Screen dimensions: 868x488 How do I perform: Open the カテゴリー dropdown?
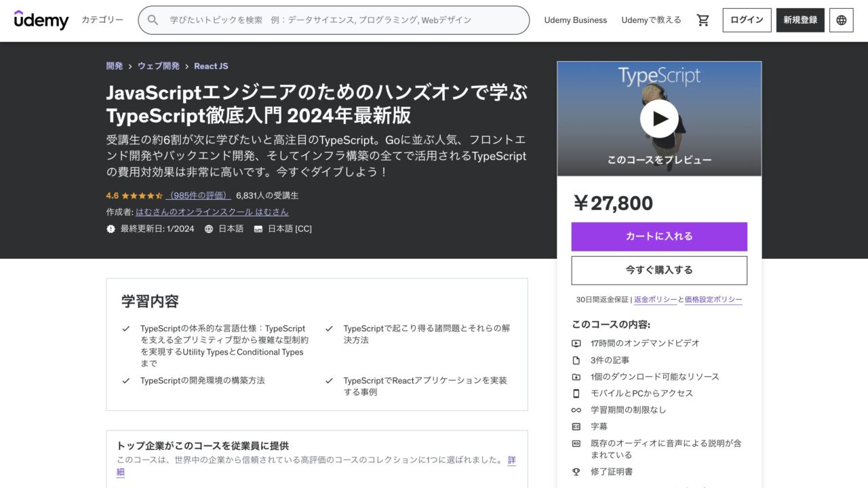pyautogui.click(x=102, y=20)
